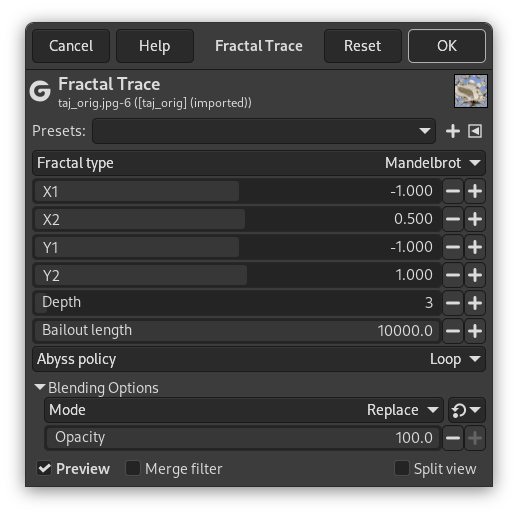The height and width of the screenshot is (515, 518).
Task: Click the X2 slider
Action: click(x=237, y=219)
